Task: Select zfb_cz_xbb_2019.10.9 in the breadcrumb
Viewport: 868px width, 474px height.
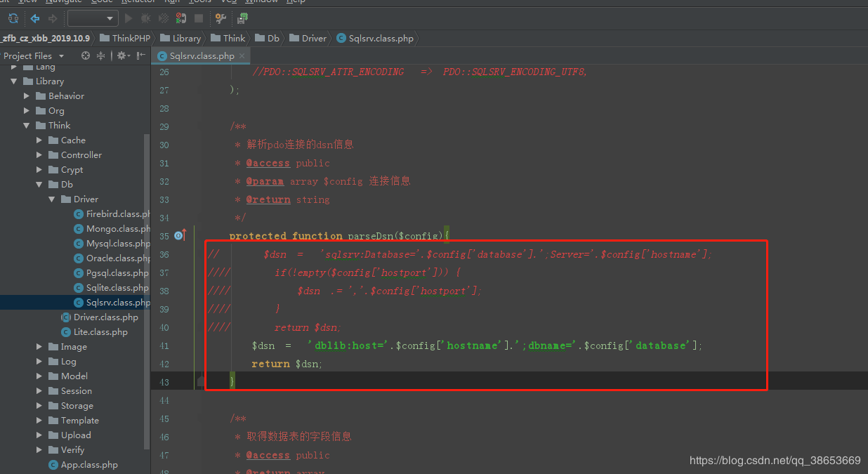Action: 46,38
